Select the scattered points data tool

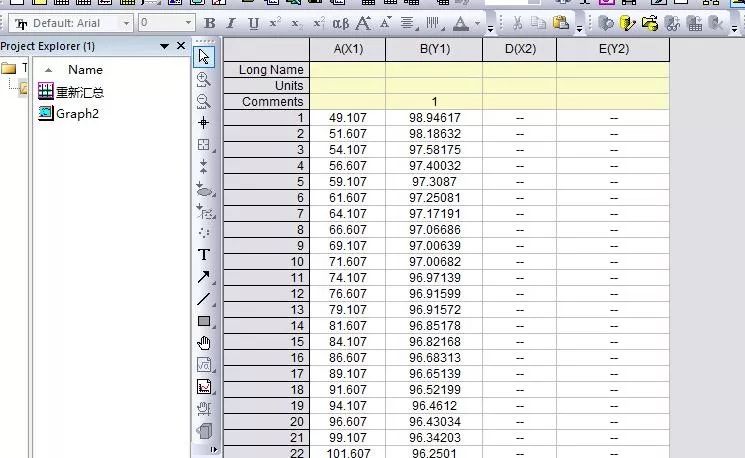coord(204,233)
